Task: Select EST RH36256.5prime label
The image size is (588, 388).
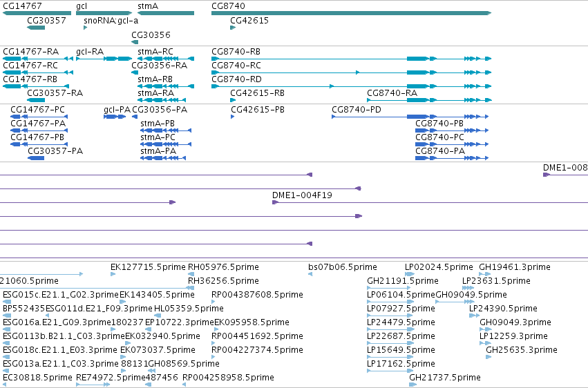Action: coord(223,281)
